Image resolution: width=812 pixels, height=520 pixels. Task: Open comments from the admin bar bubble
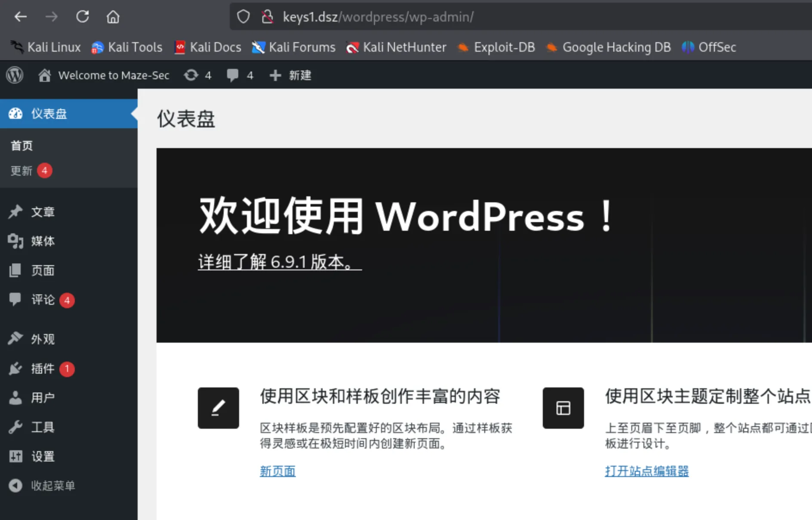pos(240,75)
